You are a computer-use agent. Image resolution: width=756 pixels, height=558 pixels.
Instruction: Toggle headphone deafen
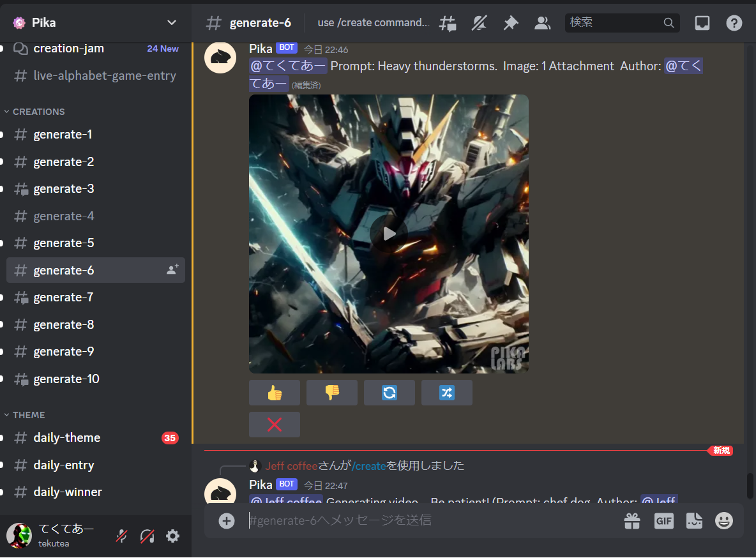(x=147, y=536)
